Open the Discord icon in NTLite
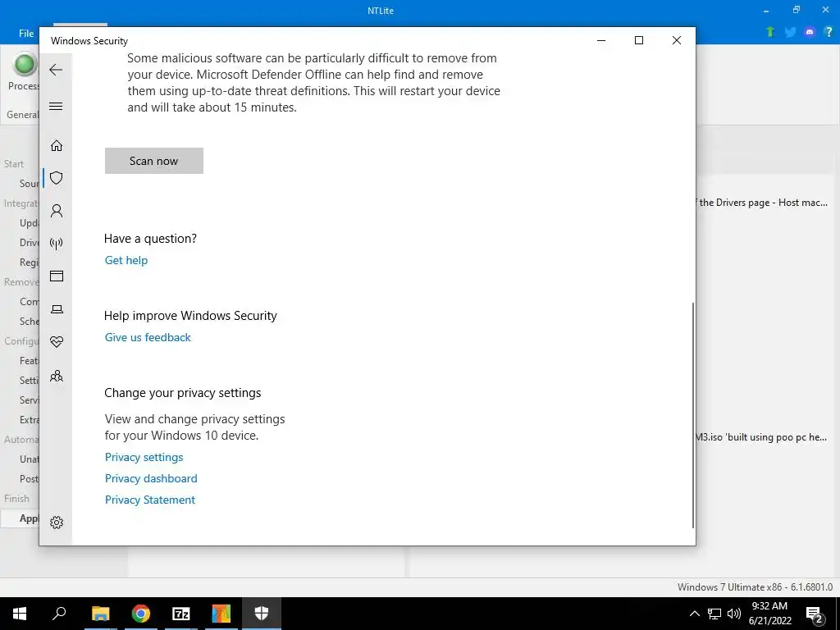This screenshot has width=840, height=630. tap(810, 32)
